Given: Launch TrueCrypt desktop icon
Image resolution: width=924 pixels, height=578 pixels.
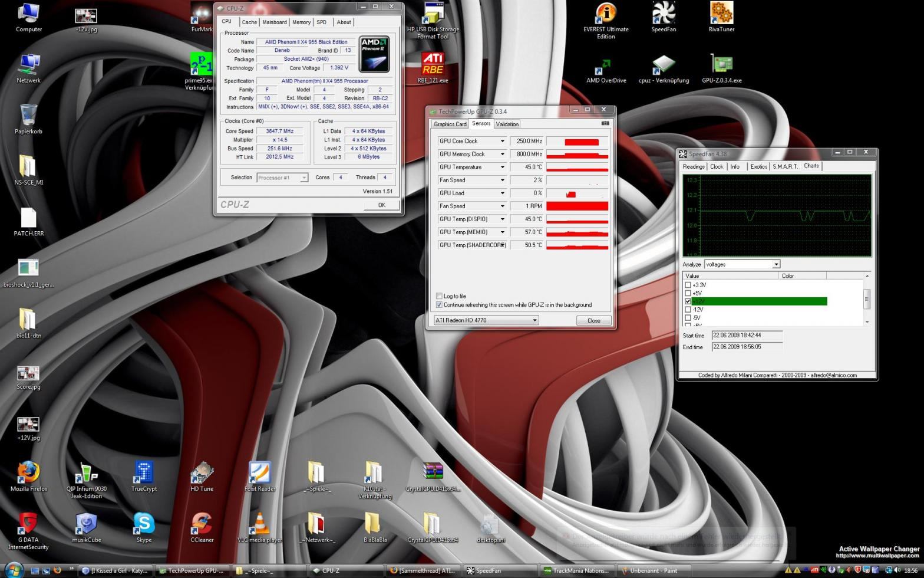Looking at the screenshot, I should pos(144,477).
